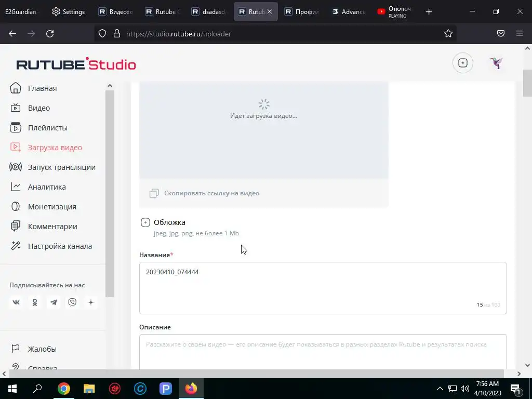532x399 pixels.
Task: Open the Windows Start menu
Action: pos(12,389)
